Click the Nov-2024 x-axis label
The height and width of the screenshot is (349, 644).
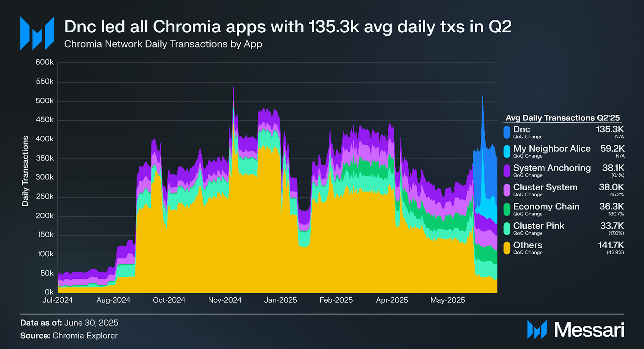tap(225, 300)
